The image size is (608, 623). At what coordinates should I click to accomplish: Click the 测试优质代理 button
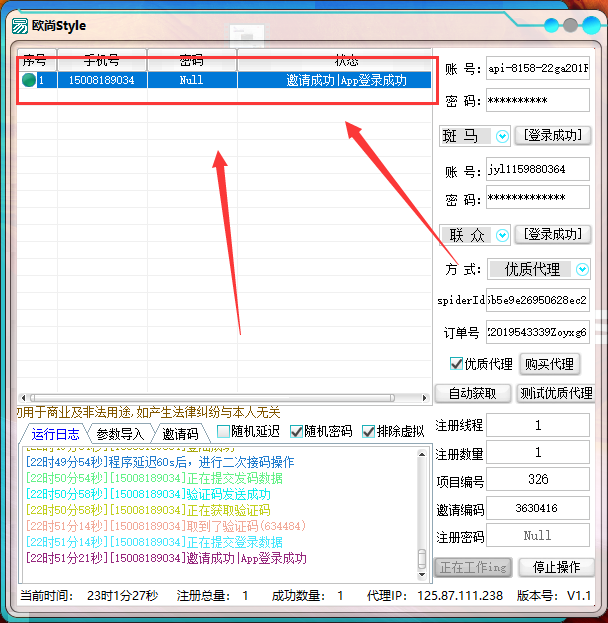click(x=556, y=393)
